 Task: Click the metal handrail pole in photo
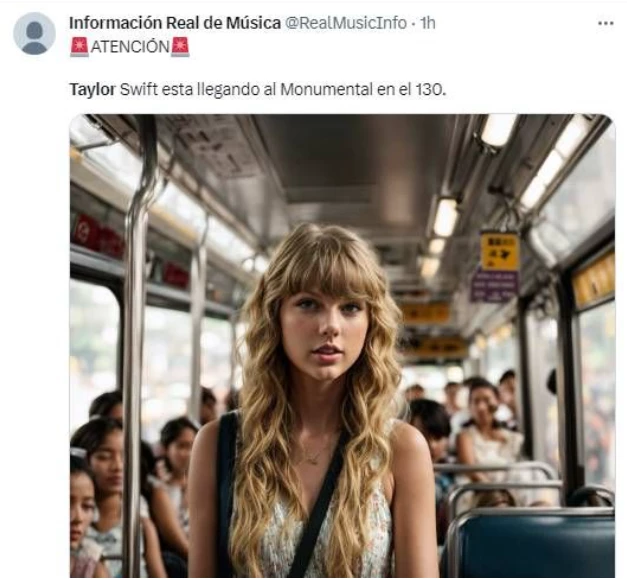(135, 348)
